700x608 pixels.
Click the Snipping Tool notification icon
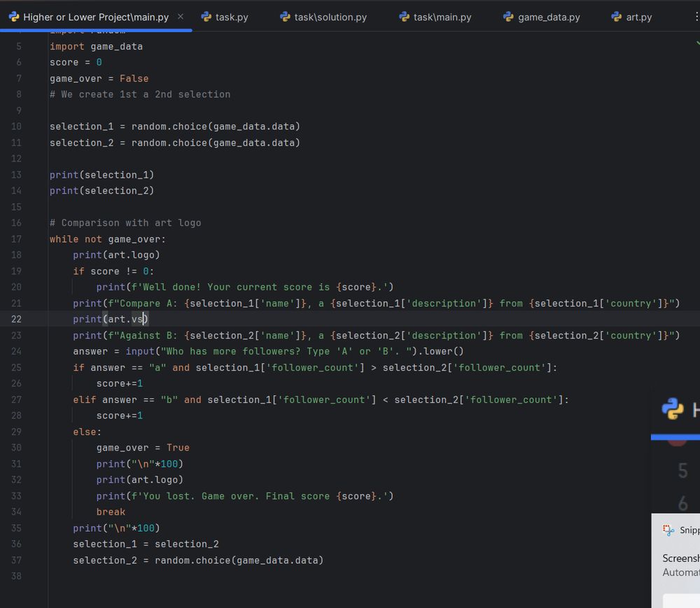668,530
